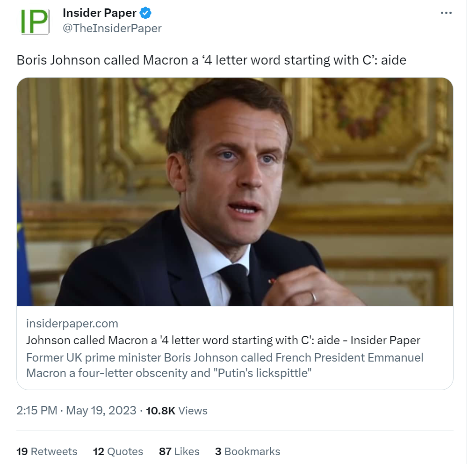Open the card headline ending '- Insider Paper'
Viewport: 476px width, 464px height.
(x=223, y=340)
